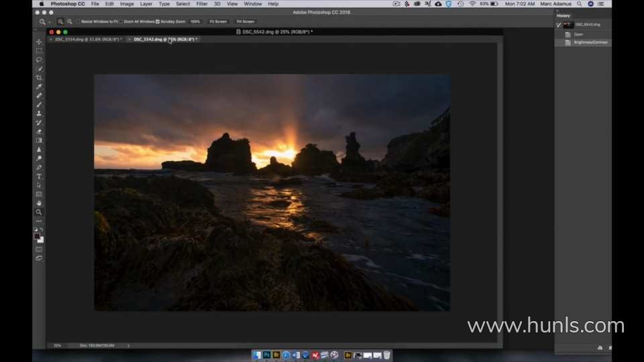Select the Open history state
The width and height of the screenshot is (644, 362).
pyautogui.click(x=578, y=34)
